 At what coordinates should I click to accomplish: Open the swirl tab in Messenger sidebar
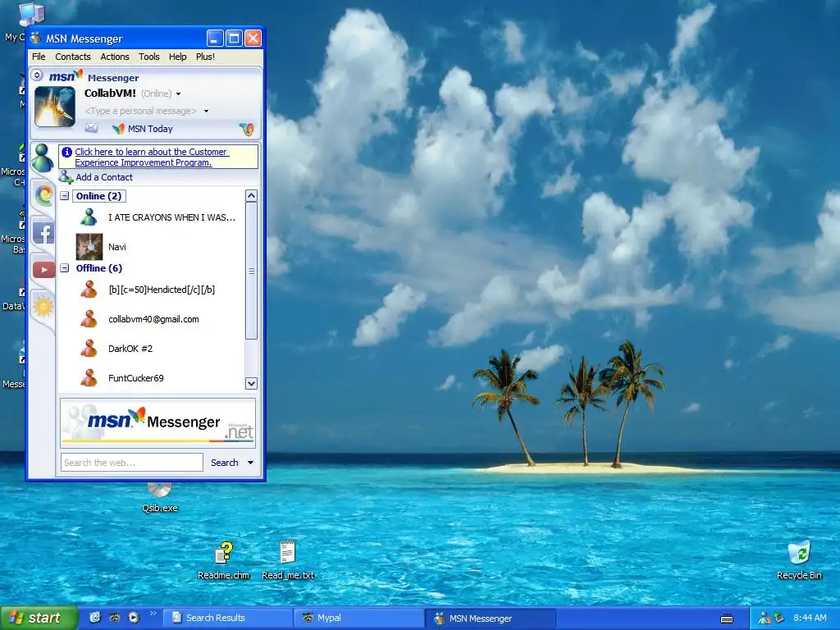[x=44, y=194]
